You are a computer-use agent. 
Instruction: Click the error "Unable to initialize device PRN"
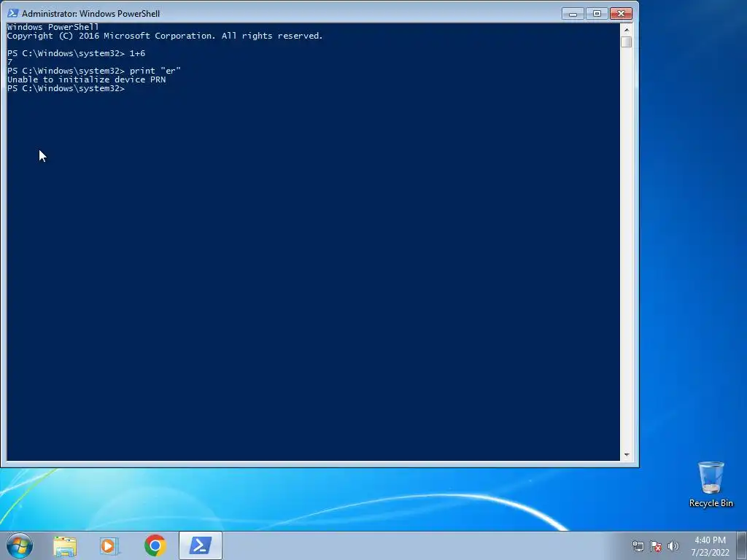[x=87, y=79]
